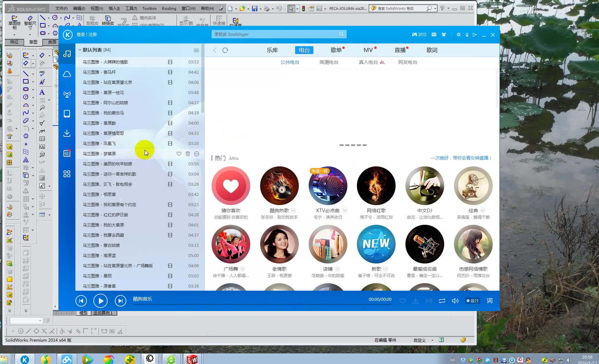Toggle the loop play mode icon
The height and width of the screenshot is (364, 599).
pos(442,301)
